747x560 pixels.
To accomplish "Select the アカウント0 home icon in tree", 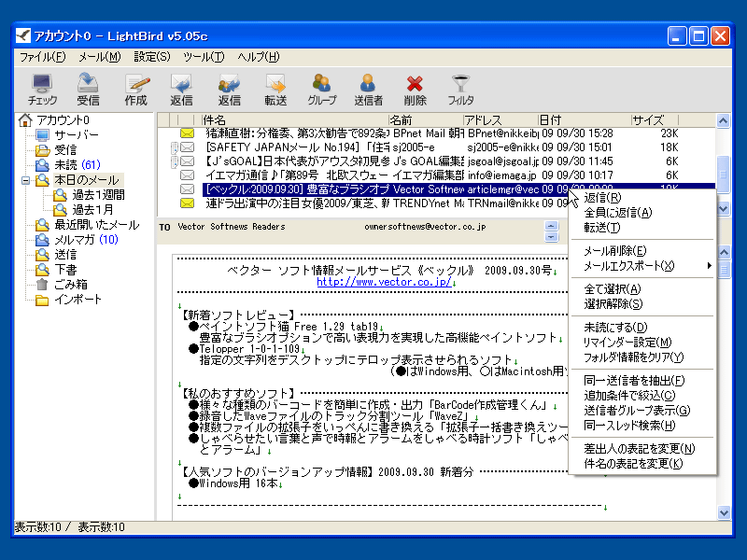I will (25, 120).
